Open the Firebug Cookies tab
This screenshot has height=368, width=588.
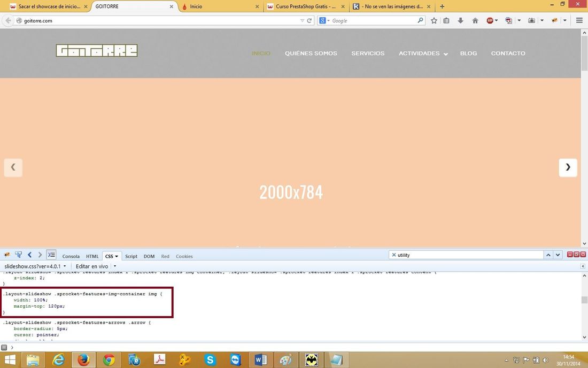[184, 256]
